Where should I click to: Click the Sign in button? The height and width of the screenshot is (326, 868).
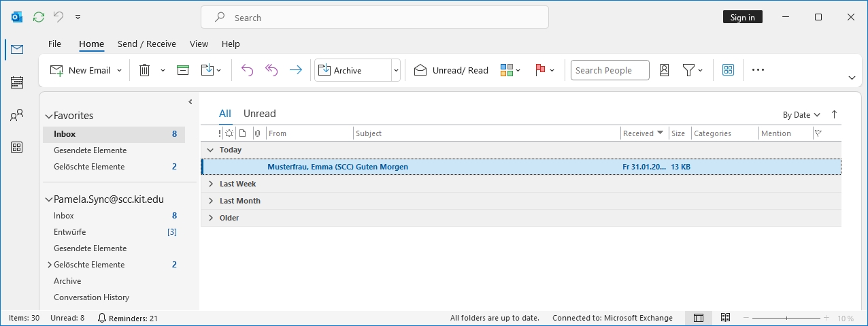(x=742, y=17)
